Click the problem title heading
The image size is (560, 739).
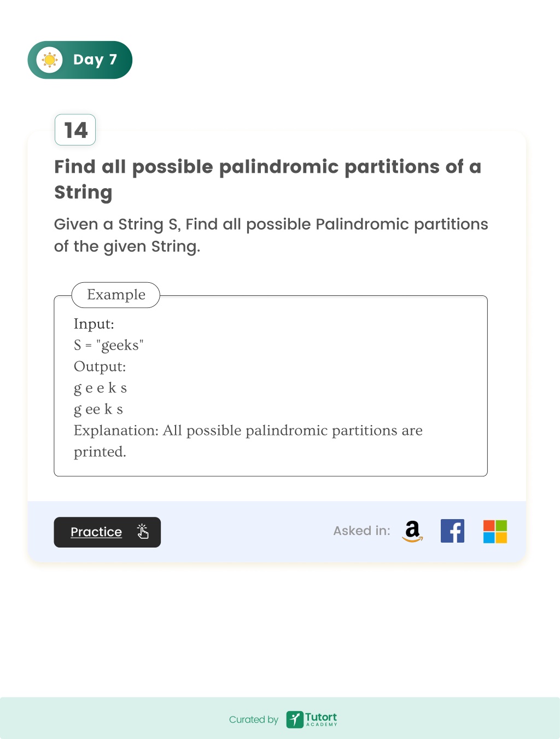coord(268,179)
